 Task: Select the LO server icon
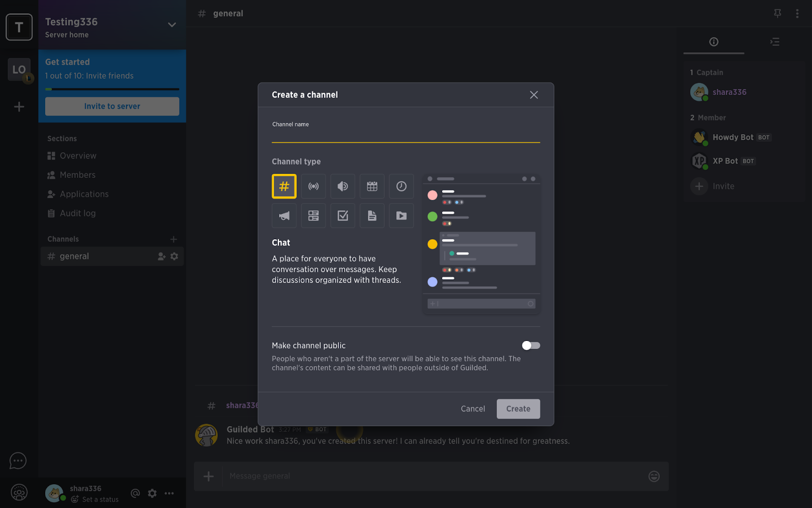click(x=19, y=70)
